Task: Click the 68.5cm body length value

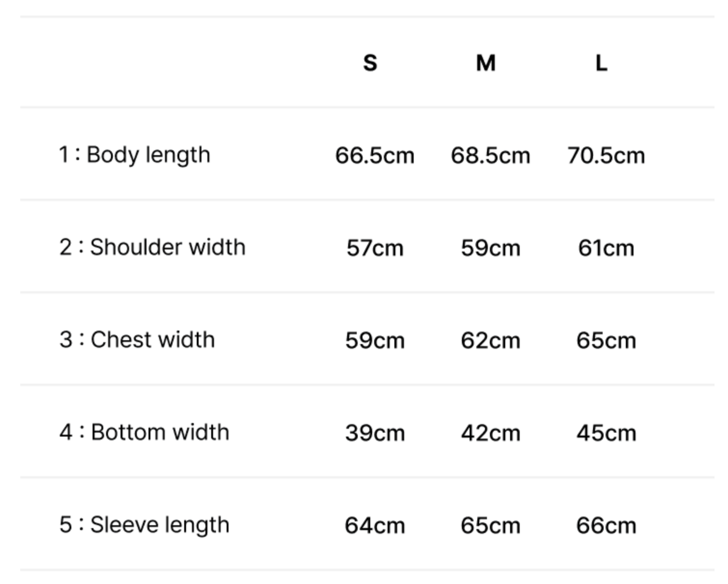Action: [490, 156]
